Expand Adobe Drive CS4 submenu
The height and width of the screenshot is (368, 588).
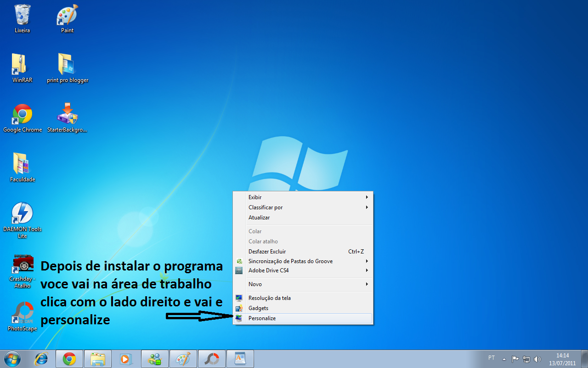click(303, 270)
